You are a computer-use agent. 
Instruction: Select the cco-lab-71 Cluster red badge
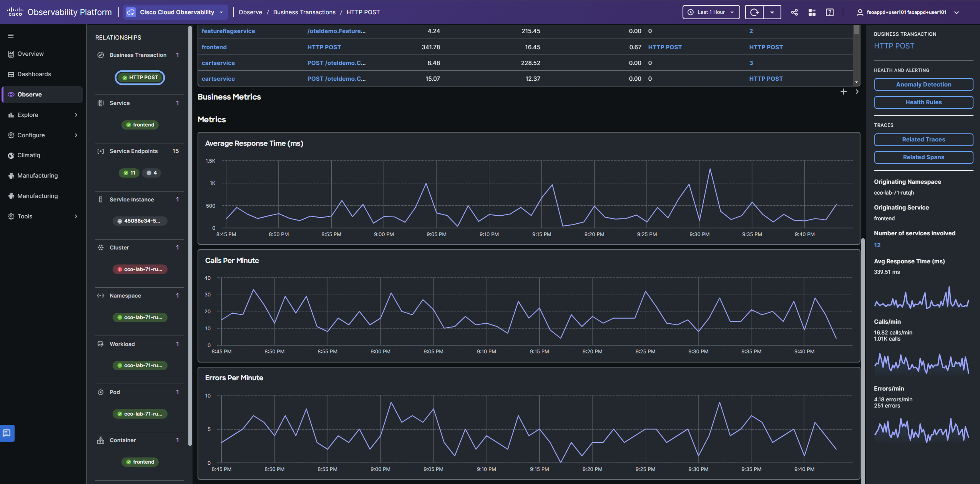click(140, 270)
